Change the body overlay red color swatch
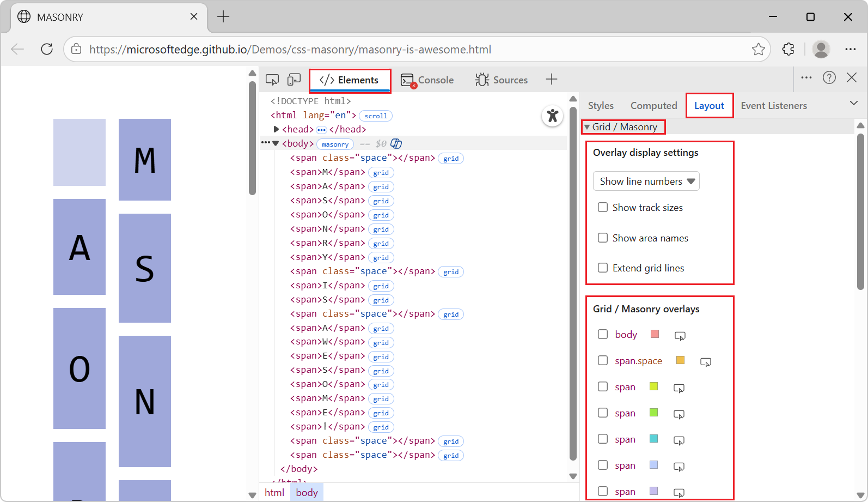The width and height of the screenshot is (868, 502). tap(655, 334)
